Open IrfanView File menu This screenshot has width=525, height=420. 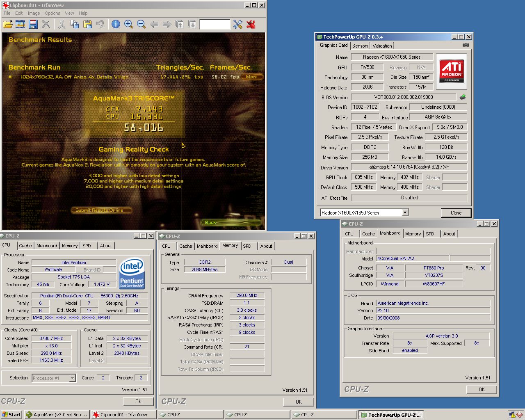(7, 13)
